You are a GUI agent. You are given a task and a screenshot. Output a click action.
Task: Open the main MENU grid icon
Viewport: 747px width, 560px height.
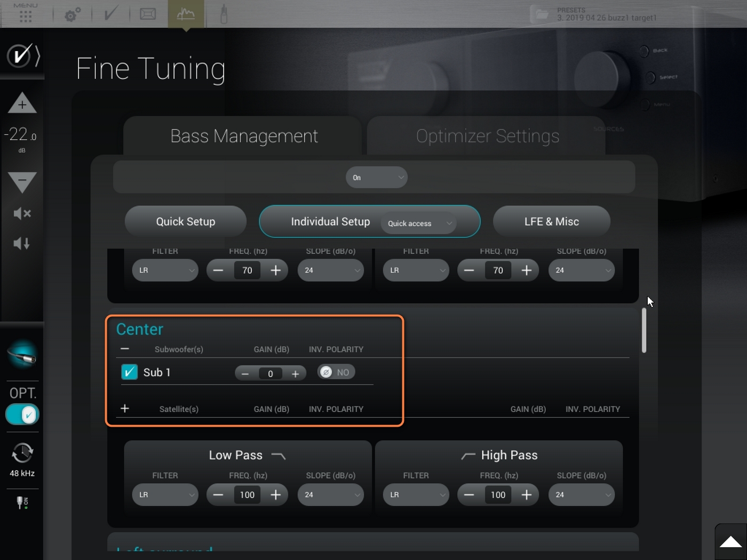25,15
